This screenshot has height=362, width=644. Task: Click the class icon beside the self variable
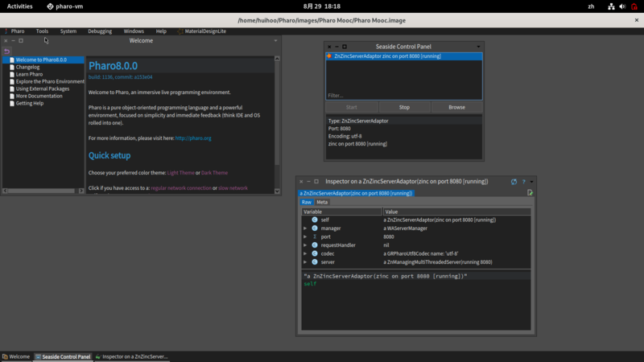pos(315,220)
